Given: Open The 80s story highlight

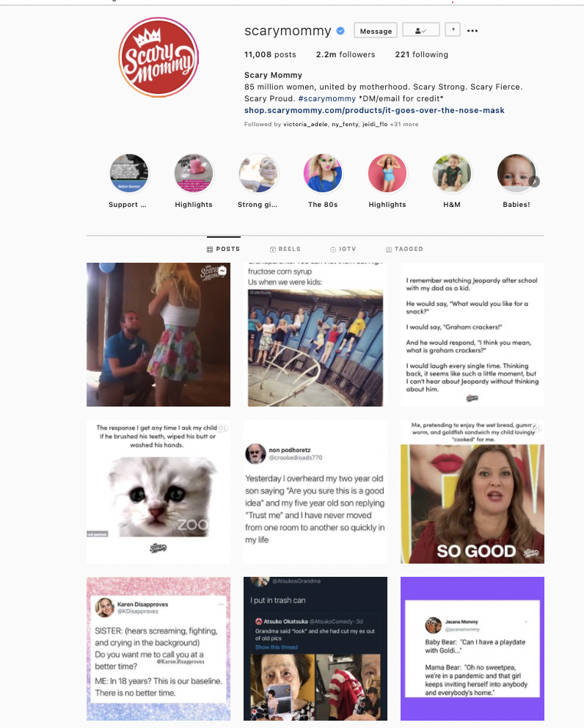Looking at the screenshot, I should click(x=323, y=174).
